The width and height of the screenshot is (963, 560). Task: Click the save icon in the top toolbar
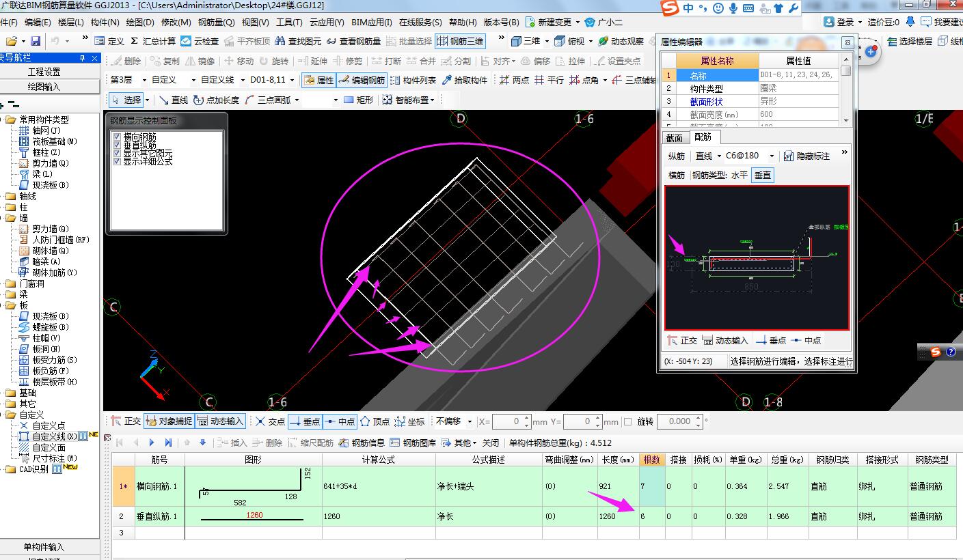point(36,41)
